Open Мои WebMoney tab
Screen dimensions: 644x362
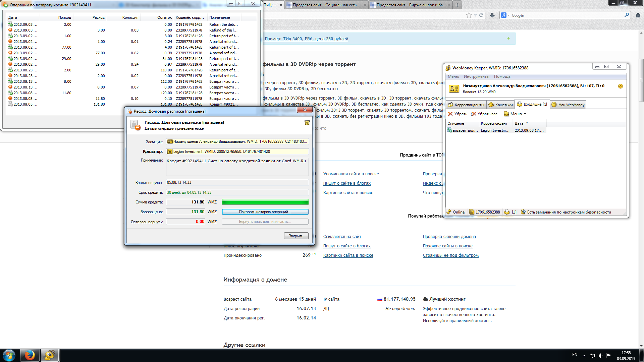pos(568,105)
